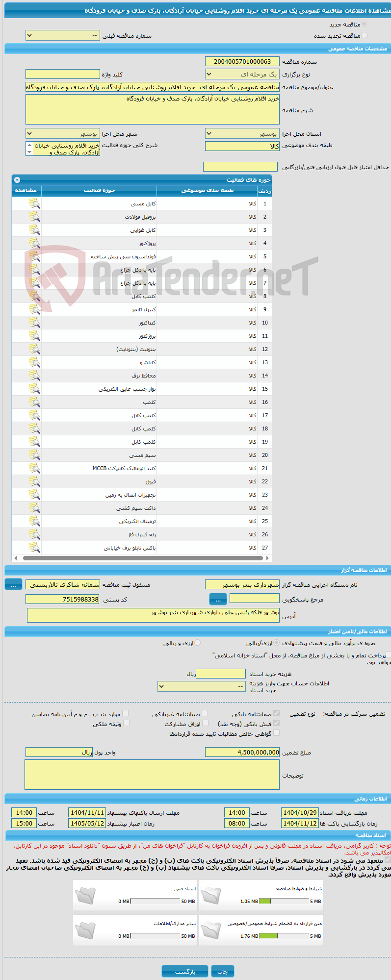
Task: Click the مبلغ تضمین amount field
Action: (242, 752)
